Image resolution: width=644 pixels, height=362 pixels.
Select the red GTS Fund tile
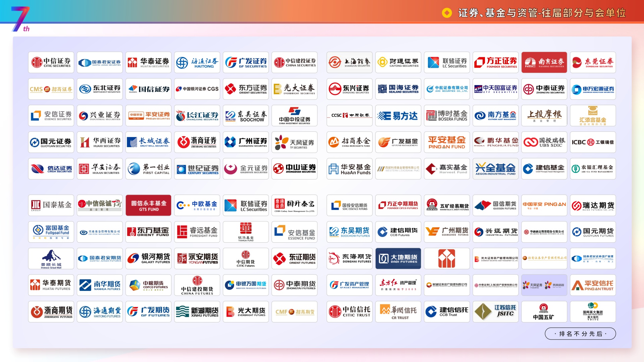(149, 205)
